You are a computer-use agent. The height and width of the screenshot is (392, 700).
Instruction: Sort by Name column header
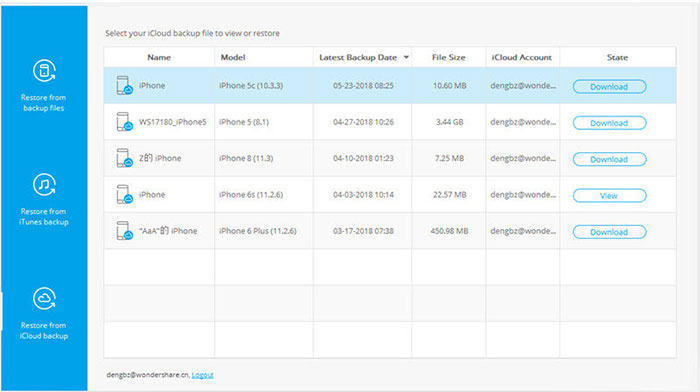pyautogui.click(x=159, y=57)
